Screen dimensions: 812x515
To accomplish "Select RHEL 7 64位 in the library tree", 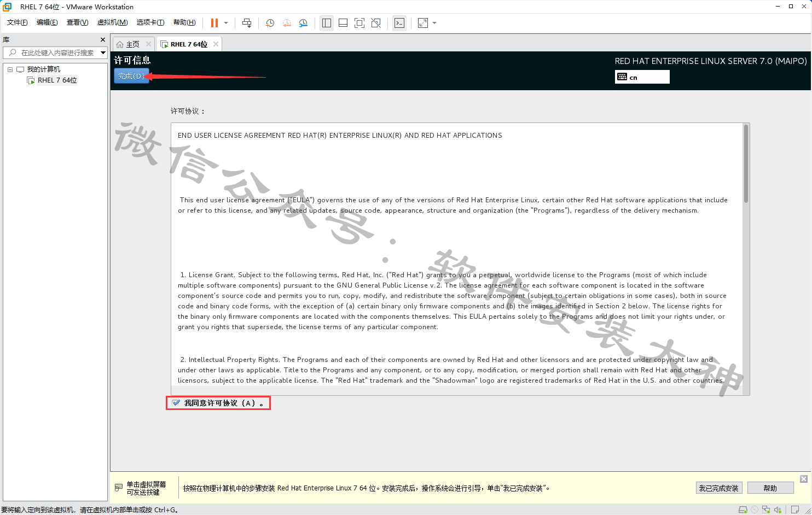I will [57, 80].
